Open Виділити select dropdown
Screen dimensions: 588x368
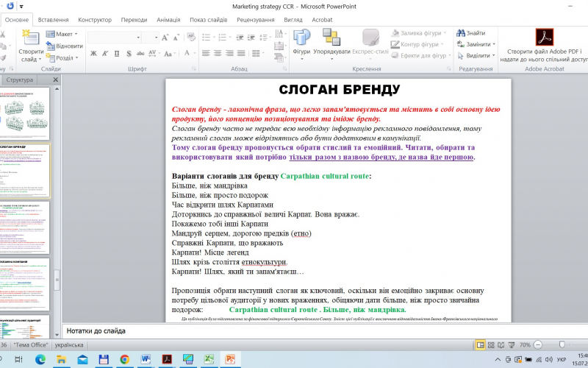476,56
